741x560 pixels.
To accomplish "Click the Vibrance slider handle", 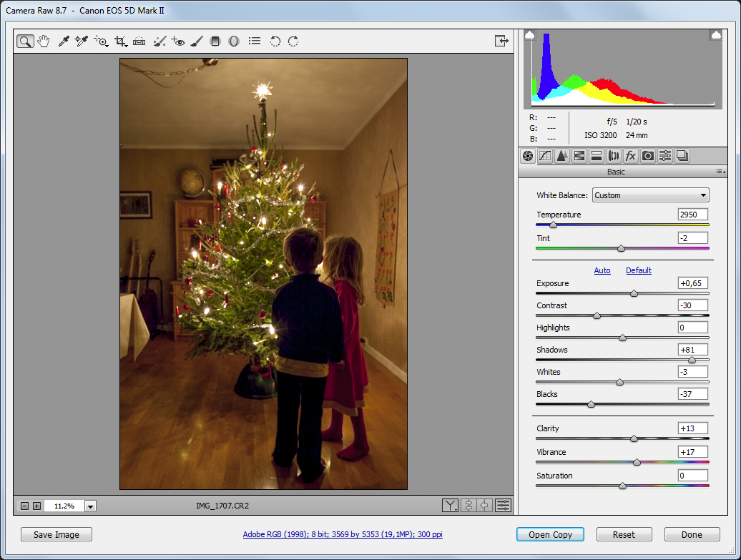I will (x=637, y=462).
